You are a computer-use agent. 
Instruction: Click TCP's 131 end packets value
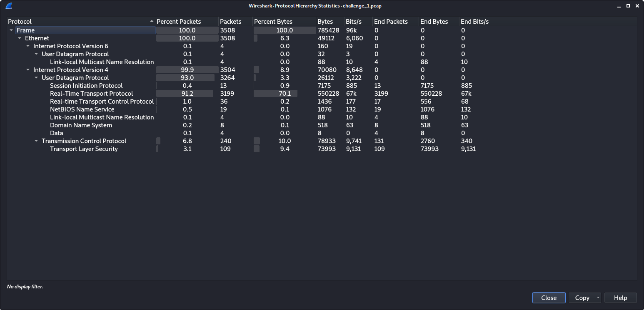coord(379,141)
